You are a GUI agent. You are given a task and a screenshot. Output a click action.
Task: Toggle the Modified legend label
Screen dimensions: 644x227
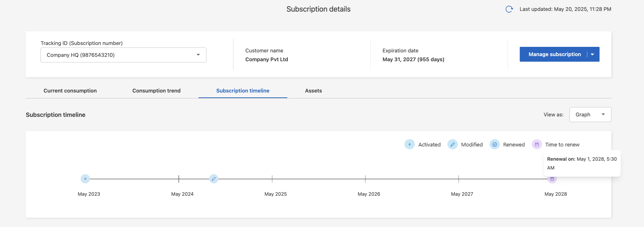pyautogui.click(x=472, y=145)
